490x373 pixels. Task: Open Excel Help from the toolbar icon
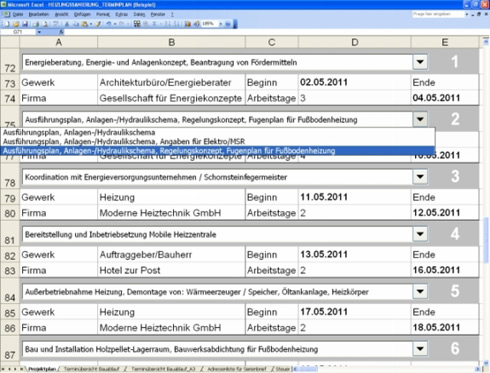(228, 24)
